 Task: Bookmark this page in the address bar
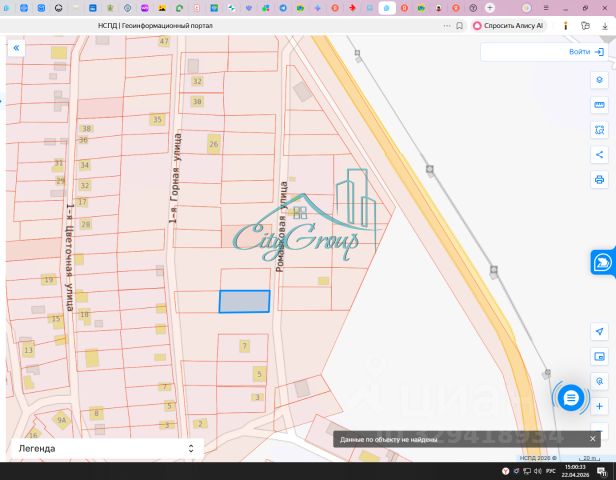tap(459, 26)
